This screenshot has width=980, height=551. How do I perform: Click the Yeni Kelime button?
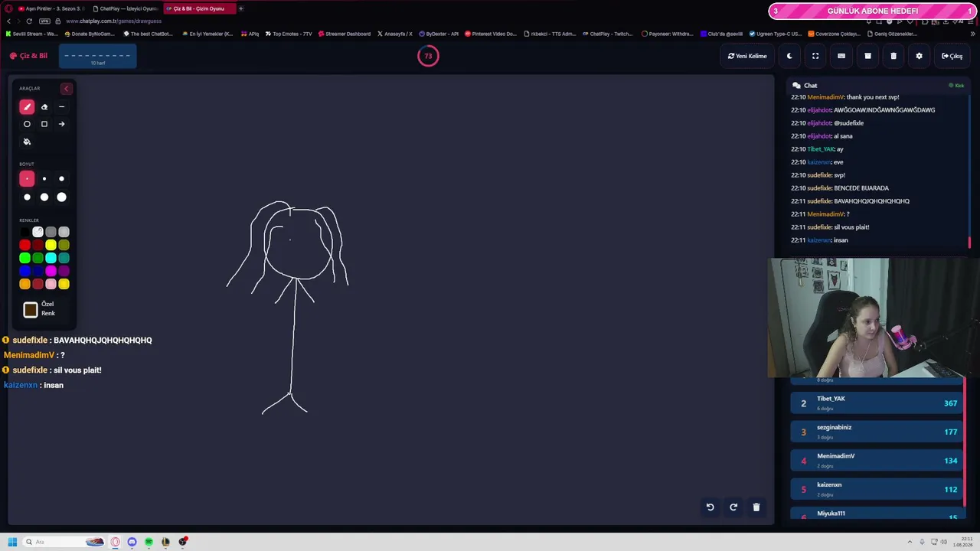click(x=747, y=56)
